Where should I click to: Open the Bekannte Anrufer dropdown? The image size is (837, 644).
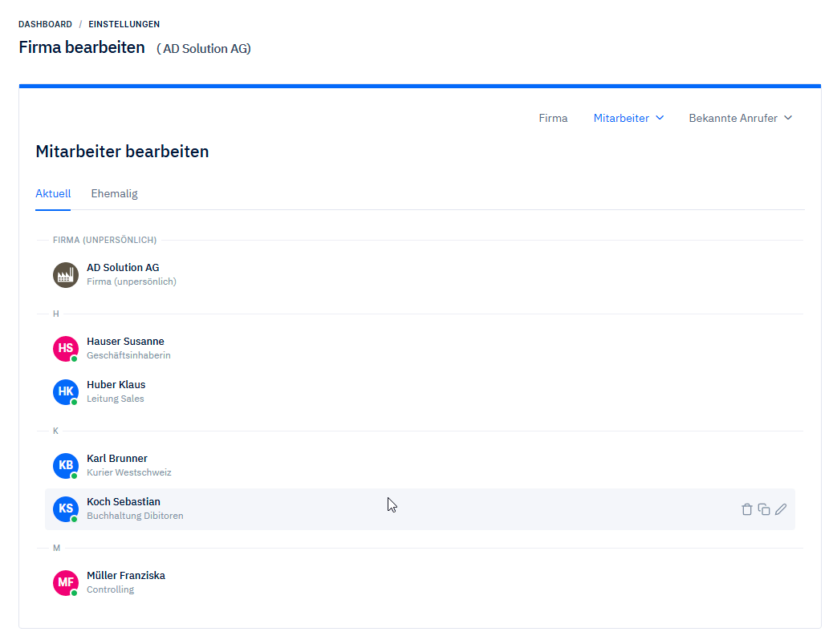pos(740,118)
